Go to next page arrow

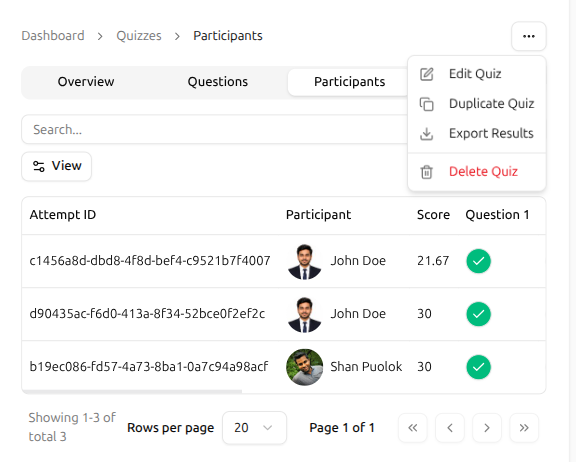pyautogui.click(x=487, y=428)
